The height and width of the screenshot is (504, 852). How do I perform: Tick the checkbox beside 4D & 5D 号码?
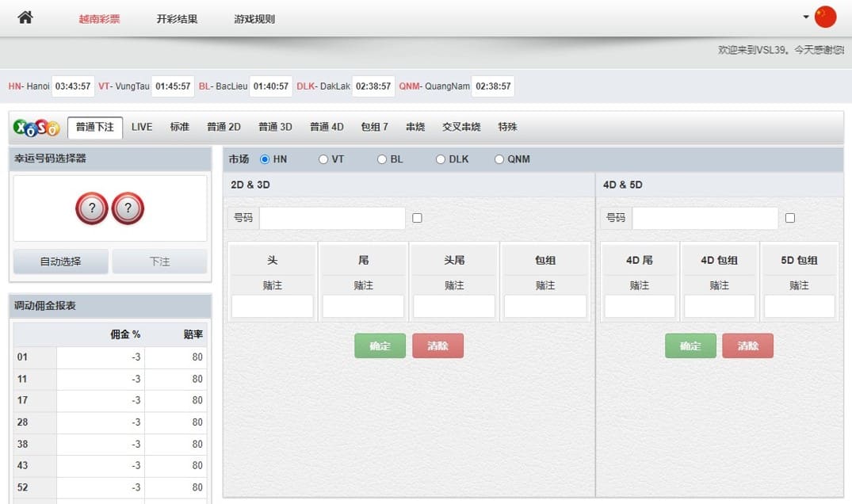[790, 218]
